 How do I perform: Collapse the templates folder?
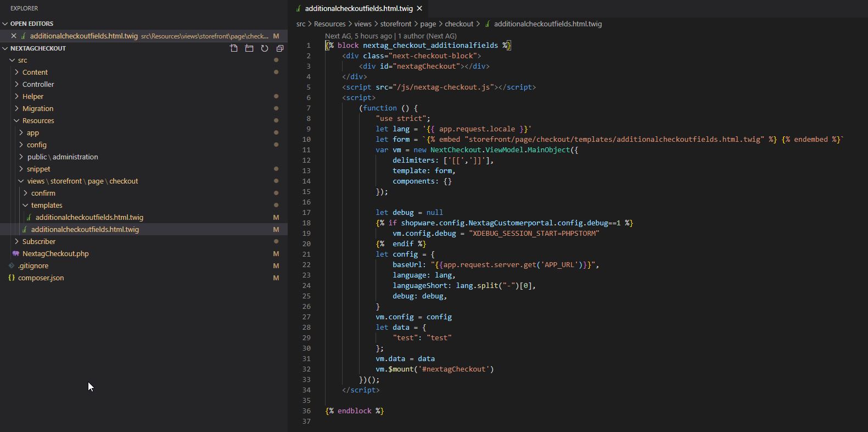(x=25, y=206)
